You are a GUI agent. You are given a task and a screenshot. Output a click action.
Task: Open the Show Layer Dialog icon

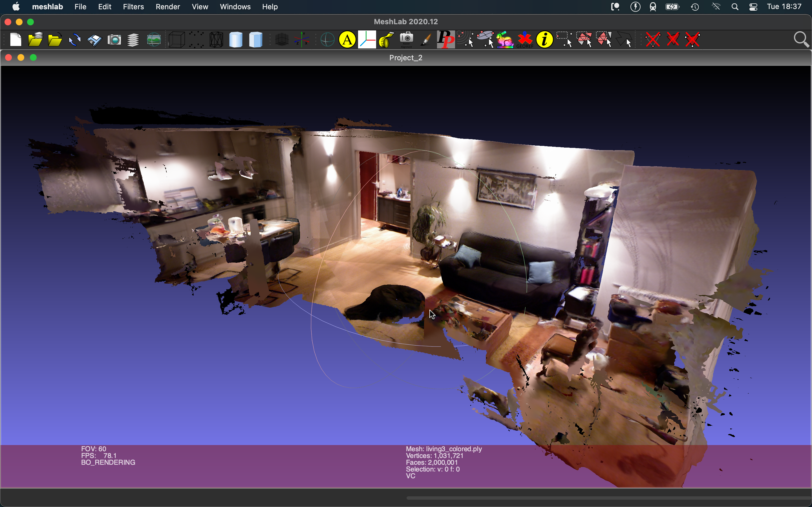[x=133, y=40]
